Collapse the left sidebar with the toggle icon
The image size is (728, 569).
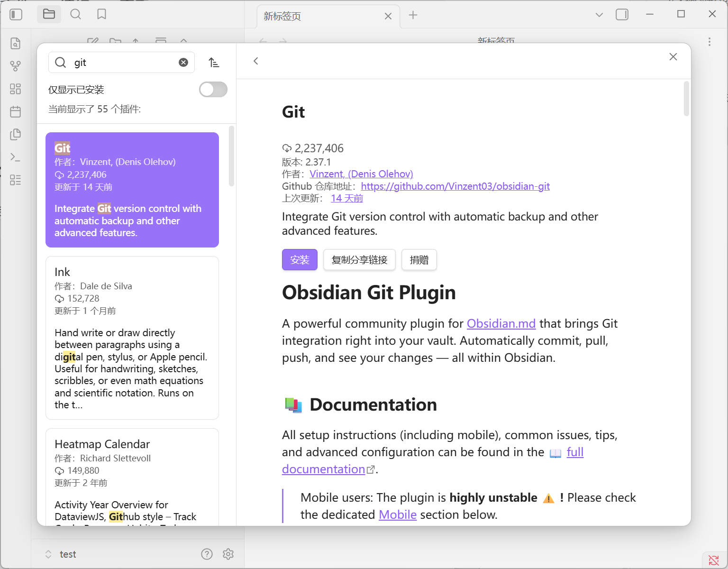coord(16,15)
